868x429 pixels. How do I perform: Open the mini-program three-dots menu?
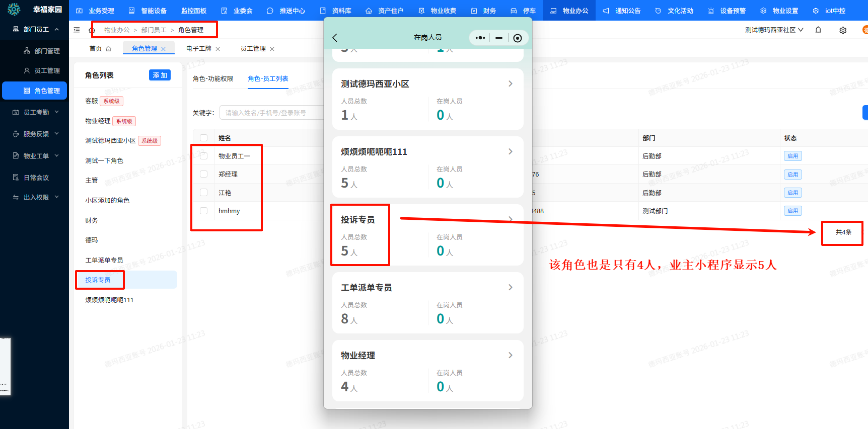pyautogui.click(x=480, y=38)
